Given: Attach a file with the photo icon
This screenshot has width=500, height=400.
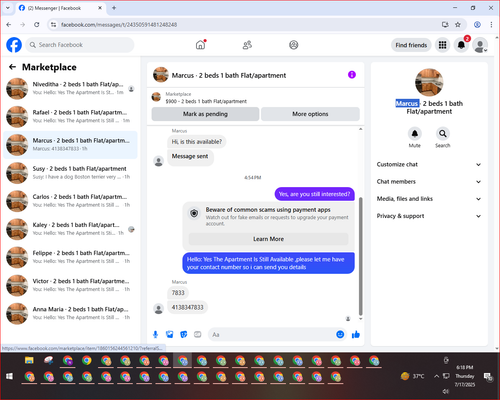Looking at the screenshot, I should point(170,334).
